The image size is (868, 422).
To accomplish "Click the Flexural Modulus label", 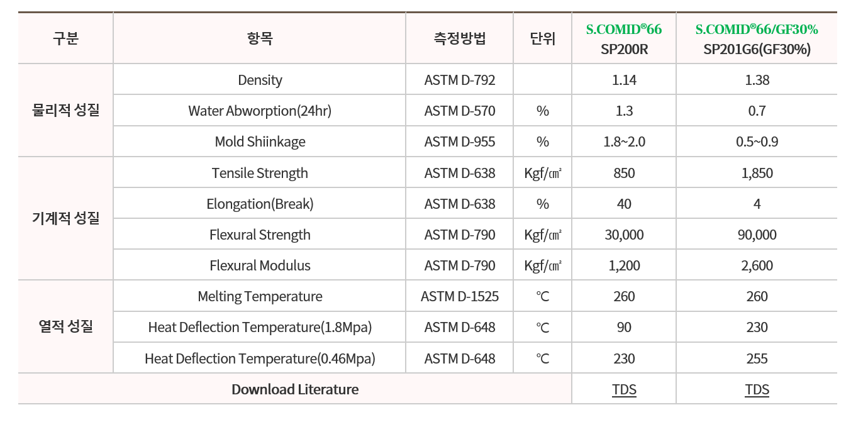I will [x=260, y=265].
